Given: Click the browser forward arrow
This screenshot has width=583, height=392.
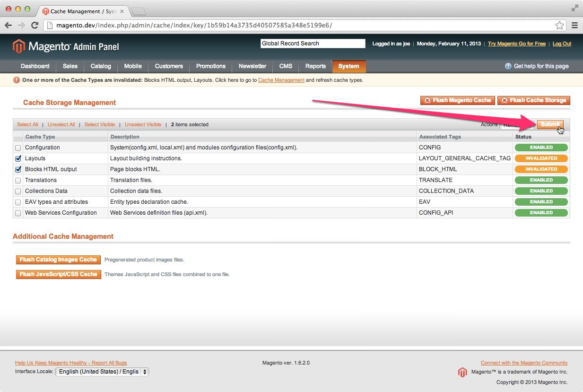Looking at the screenshot, I should click(x=21, y=26).
